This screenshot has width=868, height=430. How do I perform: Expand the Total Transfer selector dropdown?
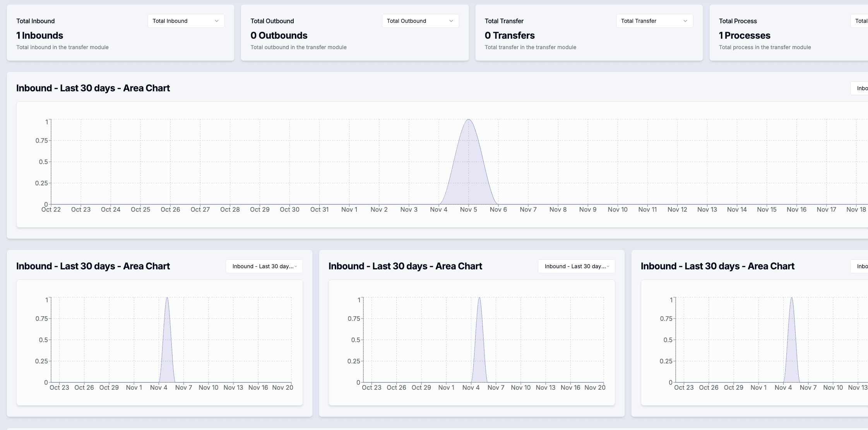654,21
